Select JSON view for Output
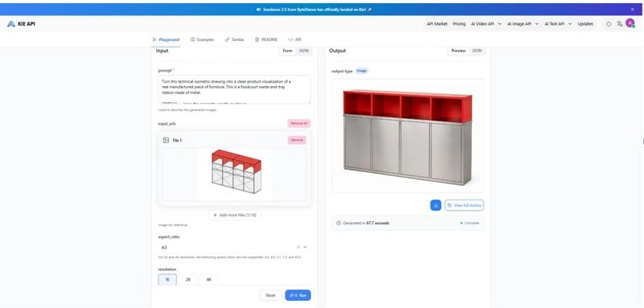Screen dimensions: 644x308 click(477, 51)
